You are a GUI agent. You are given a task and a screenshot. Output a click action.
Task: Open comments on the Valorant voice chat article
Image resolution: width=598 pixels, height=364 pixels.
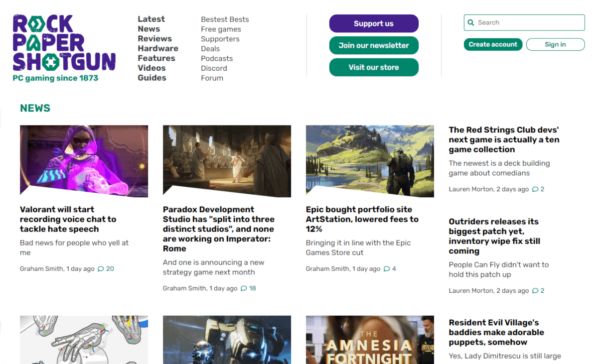[x=105, y=268]
